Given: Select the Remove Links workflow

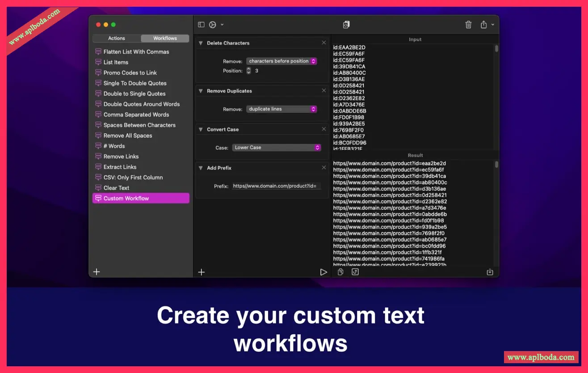Looking at the screenshot, I should (141, 157).
